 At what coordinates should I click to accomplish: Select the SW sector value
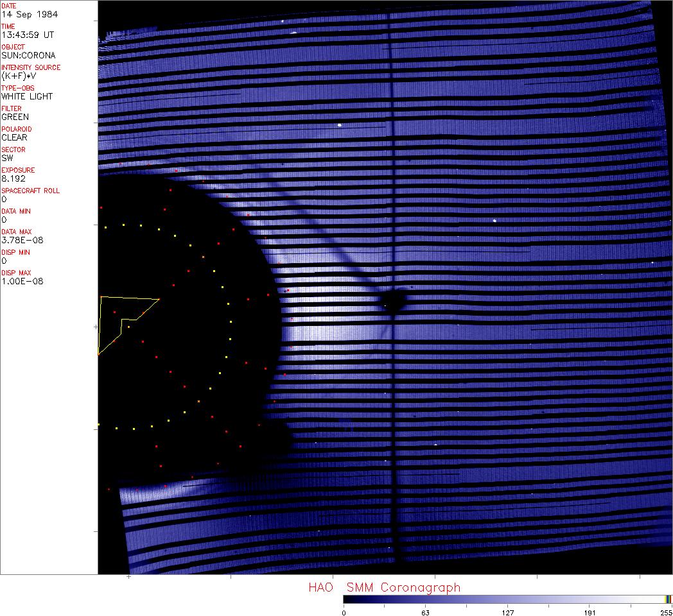(x=7, y=158)
